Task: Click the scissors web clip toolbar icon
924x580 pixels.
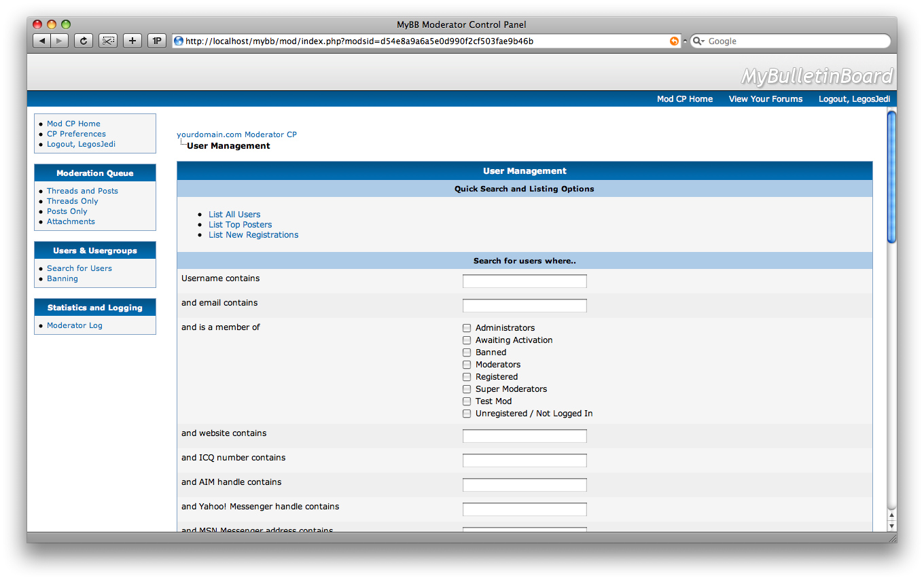Action: click(x=108, y=41)
